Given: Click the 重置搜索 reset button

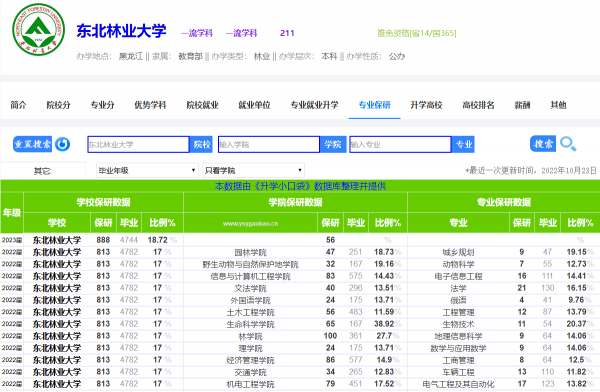Looking at the screenshot, I should [x=33, y=144].
